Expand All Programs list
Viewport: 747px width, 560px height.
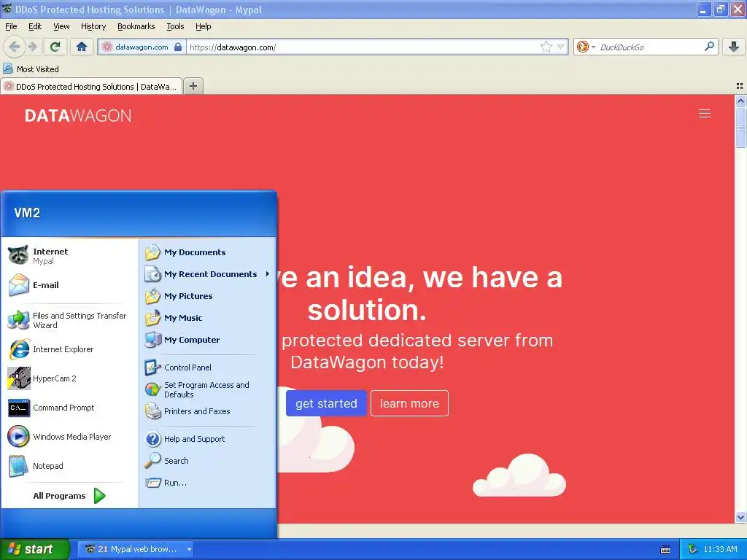point(69,496)
